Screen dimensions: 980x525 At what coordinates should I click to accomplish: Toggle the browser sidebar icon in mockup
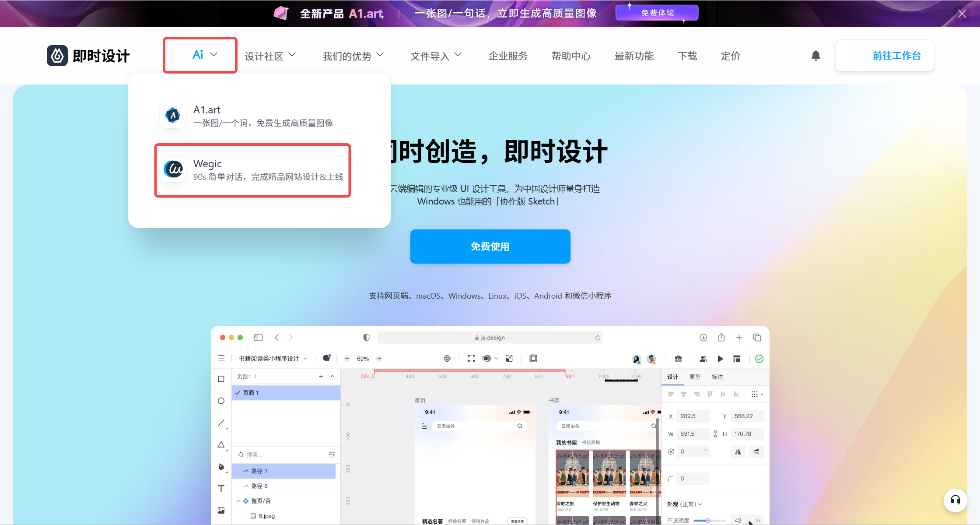pyautogui.click(x=258, y=337)
